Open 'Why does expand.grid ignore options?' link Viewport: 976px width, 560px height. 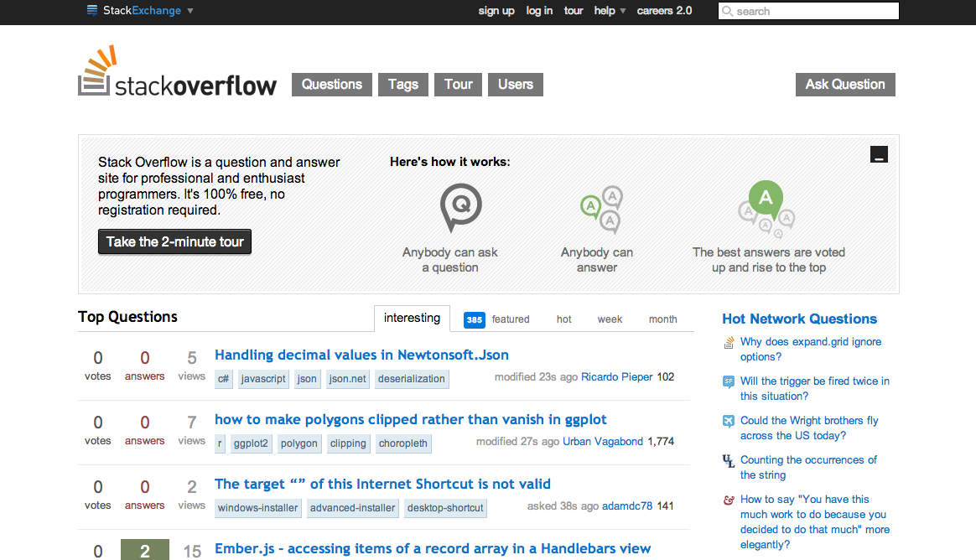point(811,349)
